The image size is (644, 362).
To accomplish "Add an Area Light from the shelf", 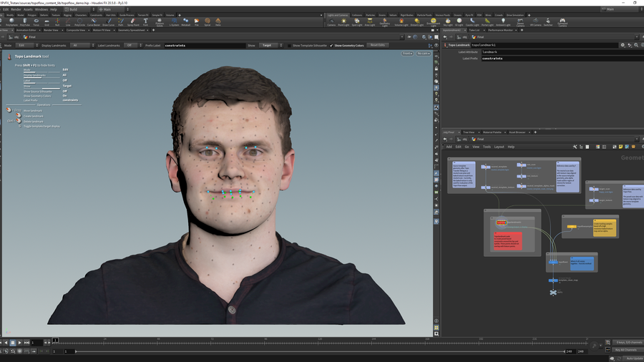I will click(370, 22).
